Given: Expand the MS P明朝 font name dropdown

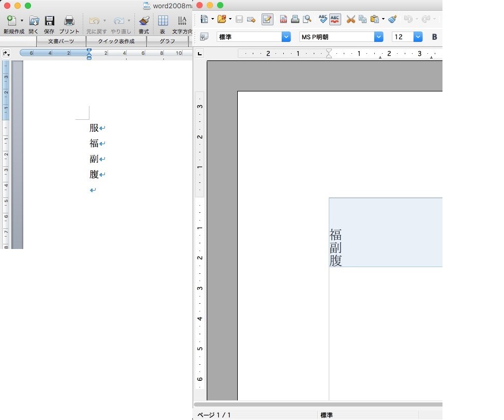Looking at the screenshot, I should (379, 37).
